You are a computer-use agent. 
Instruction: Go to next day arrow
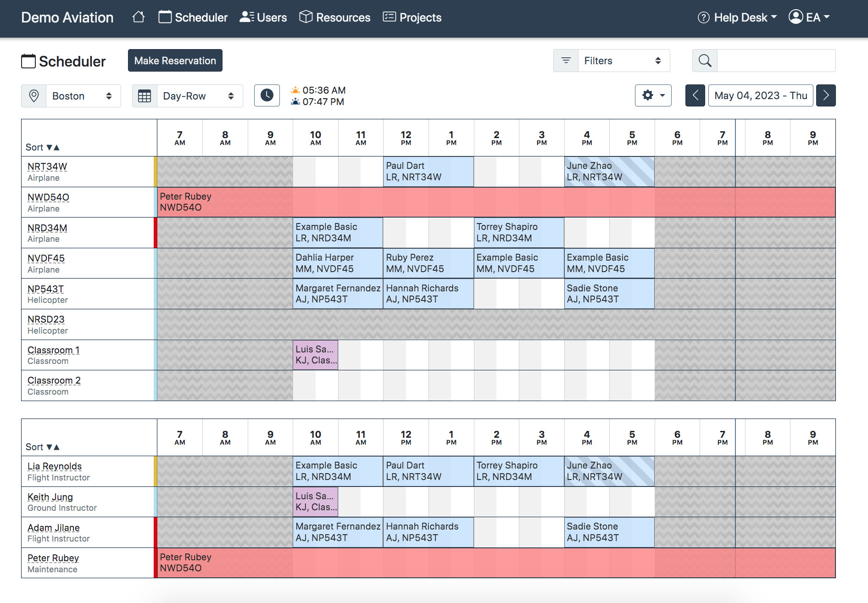click(826, 95)
